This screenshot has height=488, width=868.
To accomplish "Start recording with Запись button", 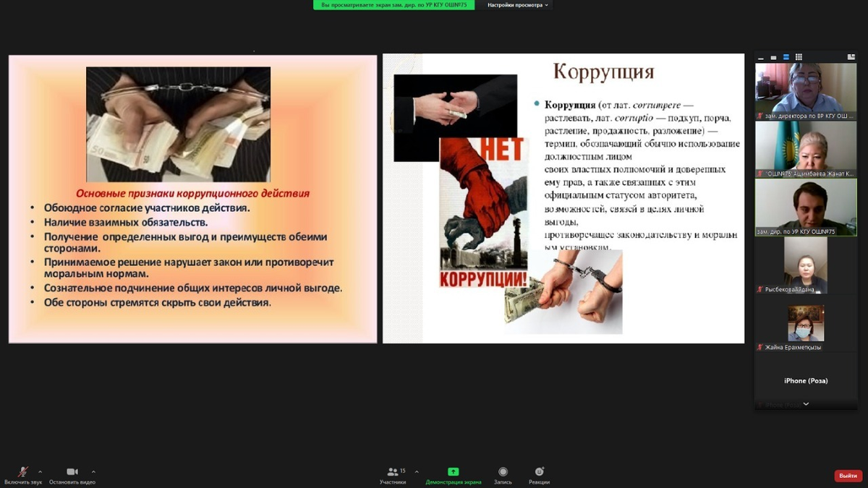I will pyautogui.click(x=503, y=473).
